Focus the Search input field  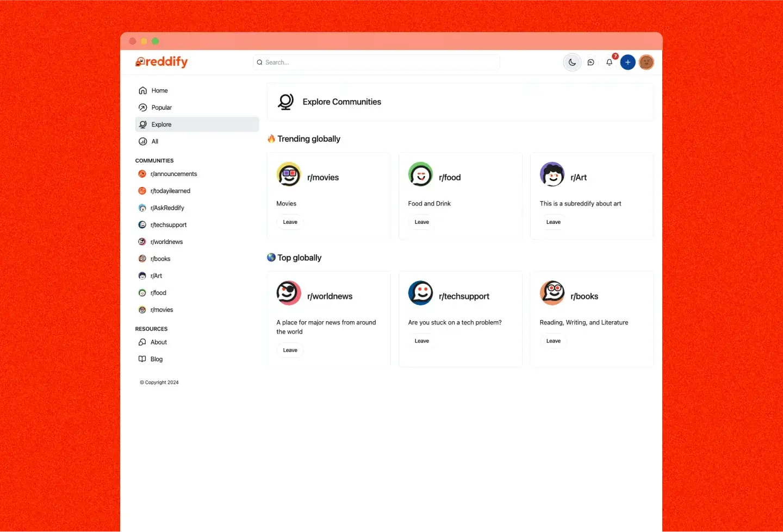pyautogui.click(x=376, y=62)
